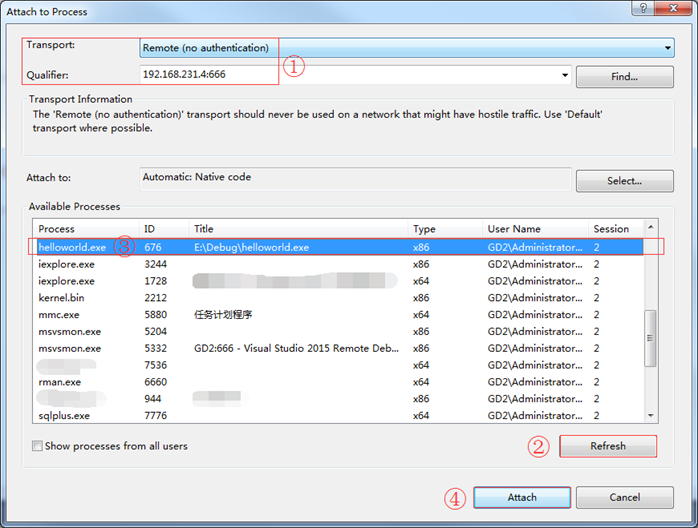
Task: Select the process with ID 7536
Action: click(x=338, y=365)
